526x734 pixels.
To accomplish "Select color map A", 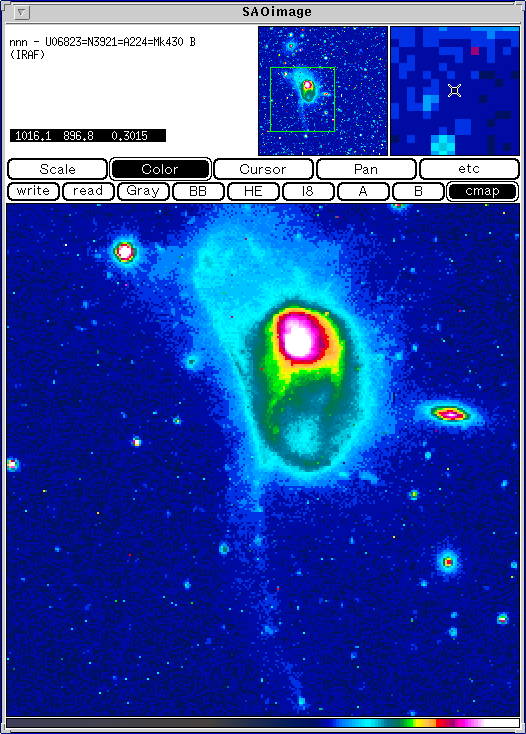I will coord(363,191).
